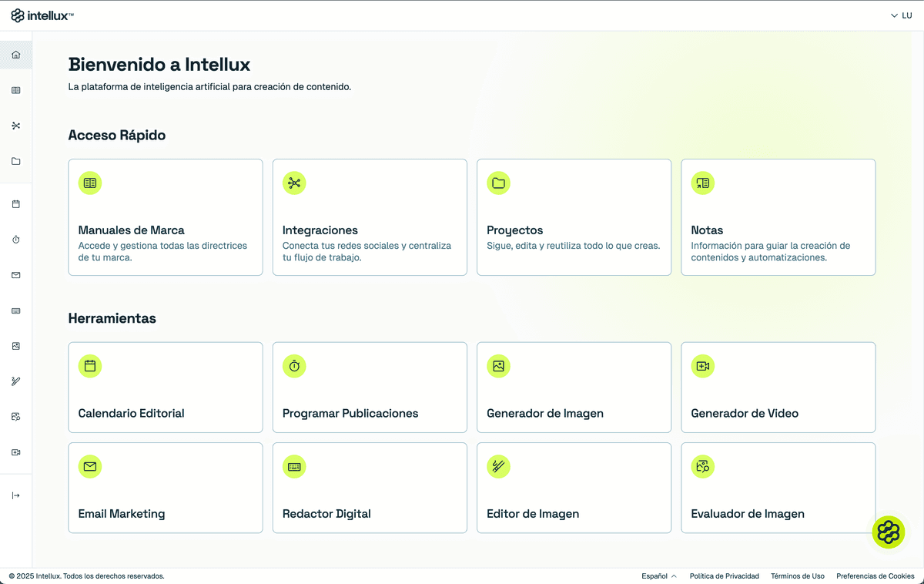This screenshot has width=924, height=584.
Task: Open the projects folder icon in sidebar
Action: (16, 161)
